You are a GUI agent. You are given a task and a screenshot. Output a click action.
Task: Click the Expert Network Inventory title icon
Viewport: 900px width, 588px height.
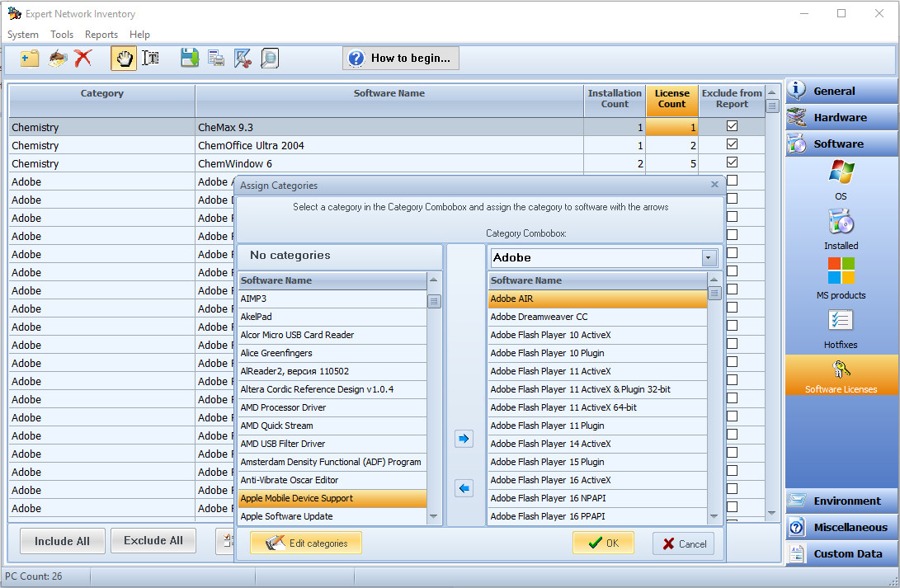click(14, 13)
